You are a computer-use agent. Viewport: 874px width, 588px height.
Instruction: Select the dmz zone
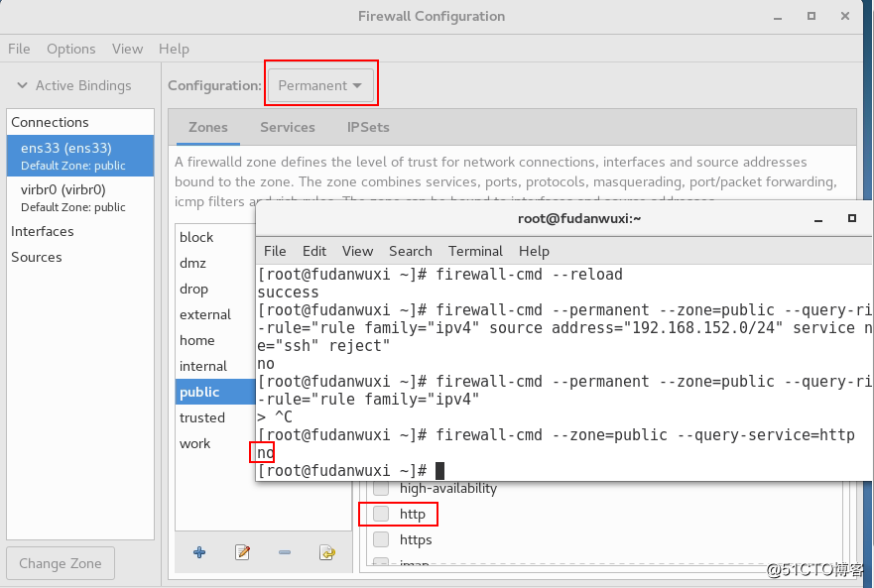[215, 263]
